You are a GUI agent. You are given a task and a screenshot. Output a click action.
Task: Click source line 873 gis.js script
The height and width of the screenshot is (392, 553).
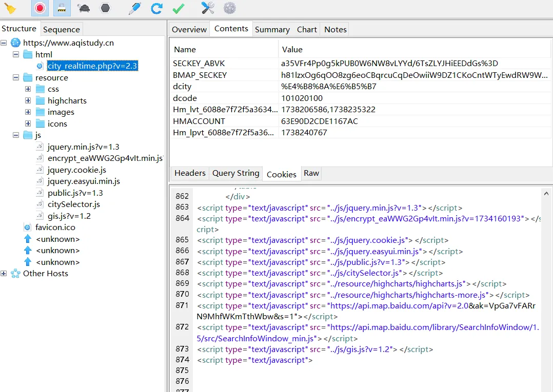point(315,349)
